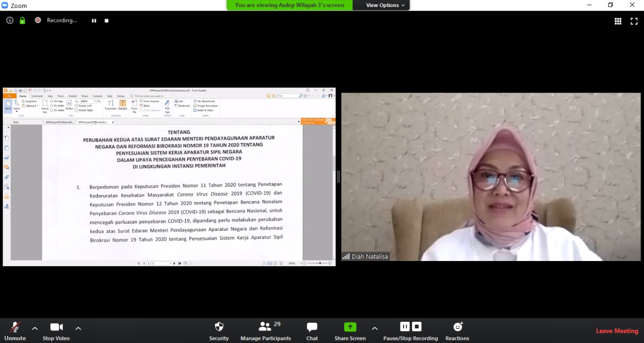Pause recording from top indicator
Viewport: 644px width, 343px height.
(x=94, y=21)
